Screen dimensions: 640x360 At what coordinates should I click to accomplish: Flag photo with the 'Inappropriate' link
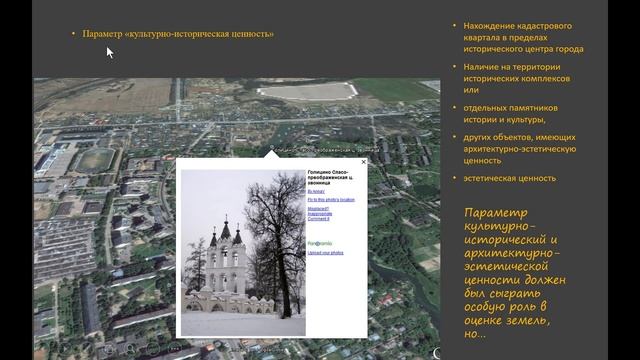pyautogui.click(x=320, y=214)
